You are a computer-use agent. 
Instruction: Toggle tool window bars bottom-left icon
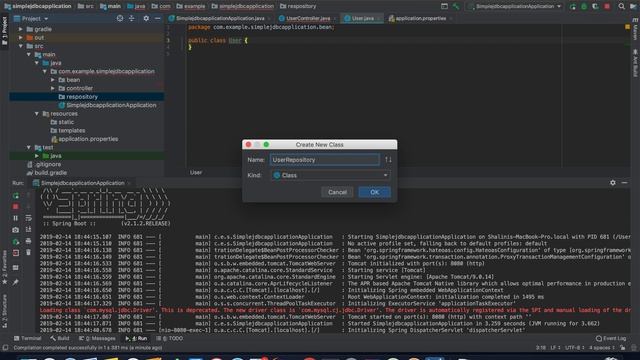(x=5, y=348)
